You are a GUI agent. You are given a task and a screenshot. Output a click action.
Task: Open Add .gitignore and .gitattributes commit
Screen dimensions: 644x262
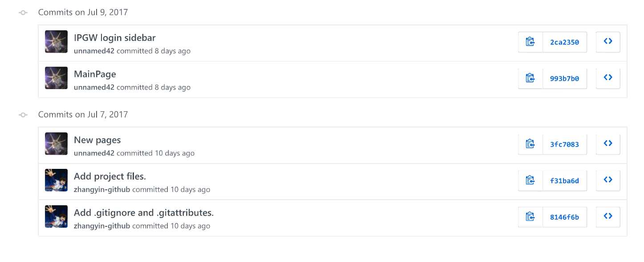click(x=144, y=213)
